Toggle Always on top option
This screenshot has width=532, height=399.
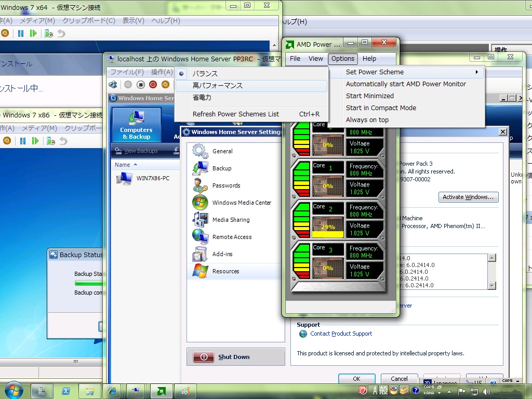(x=406, y=120)
